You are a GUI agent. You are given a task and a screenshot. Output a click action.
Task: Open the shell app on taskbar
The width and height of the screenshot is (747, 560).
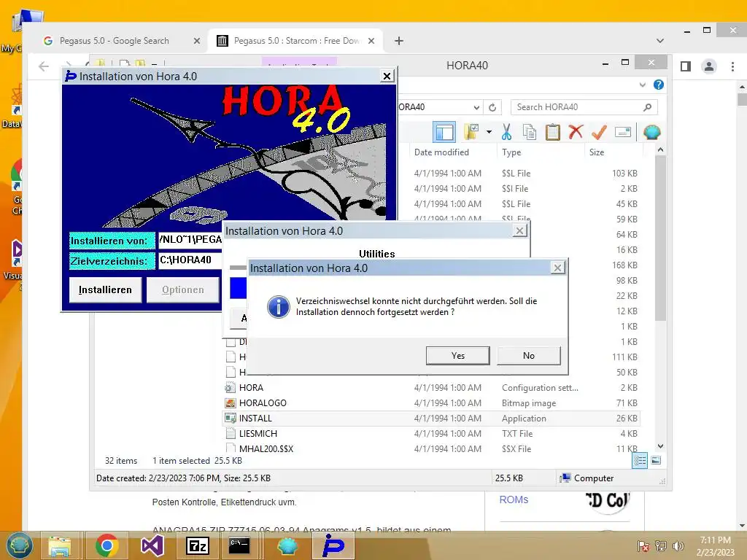click(x=287, y=545)
